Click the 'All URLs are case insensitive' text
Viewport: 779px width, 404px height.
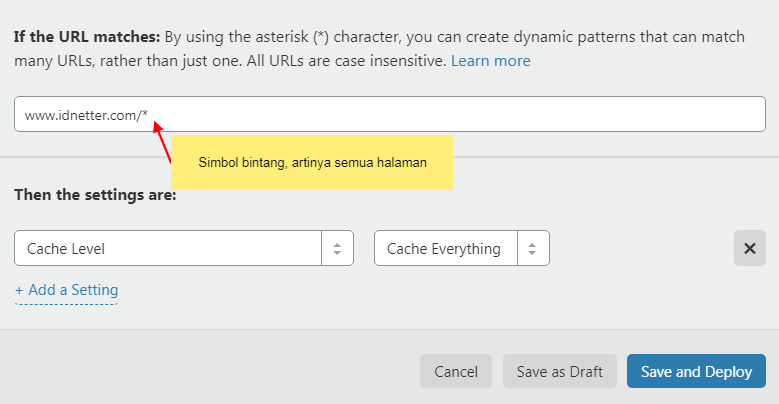click(338, 61)
